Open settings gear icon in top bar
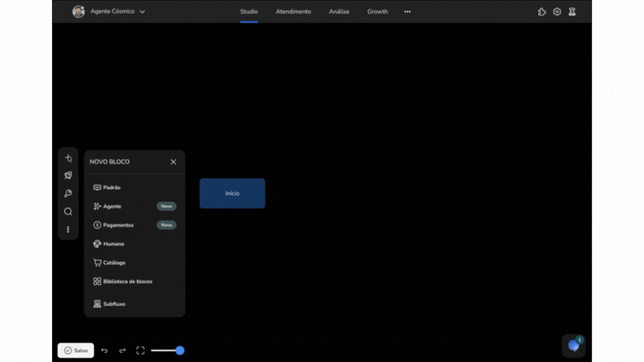Viewport: 644px width, 362px height. coord(557,12)
